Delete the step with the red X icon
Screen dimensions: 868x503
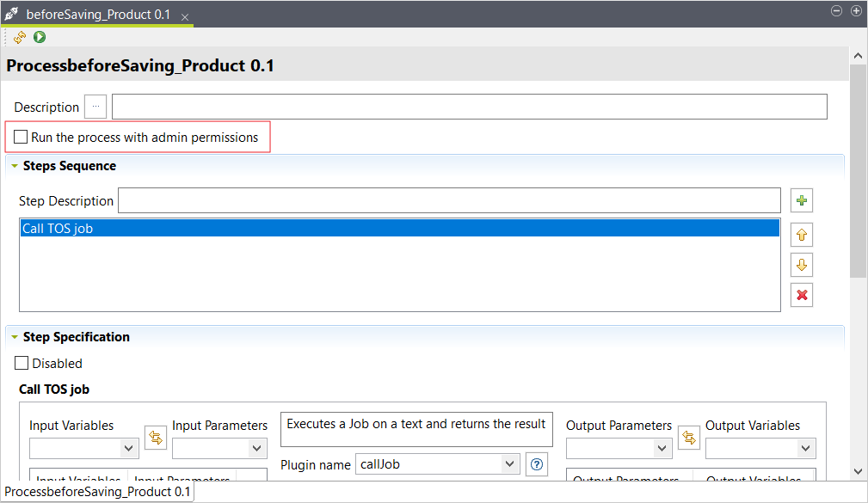(802, 295)
